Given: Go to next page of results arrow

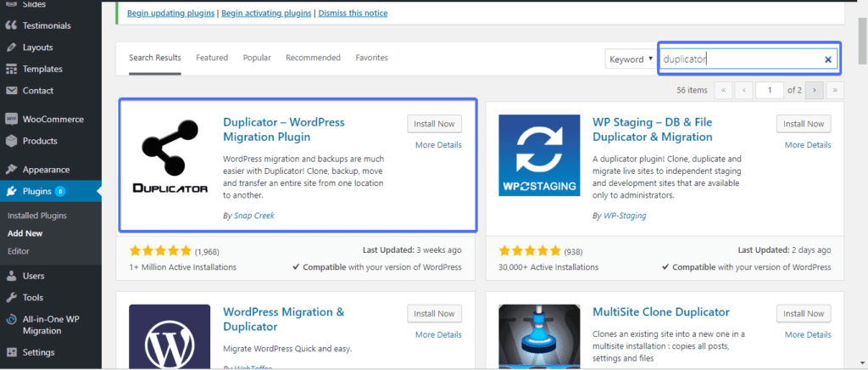Looking at the screenshot, I should coord(815,89).
